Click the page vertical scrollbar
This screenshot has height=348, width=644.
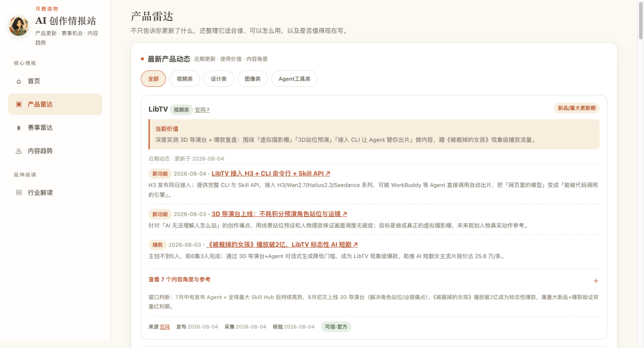pyautogui.click(x=640, y=20)
